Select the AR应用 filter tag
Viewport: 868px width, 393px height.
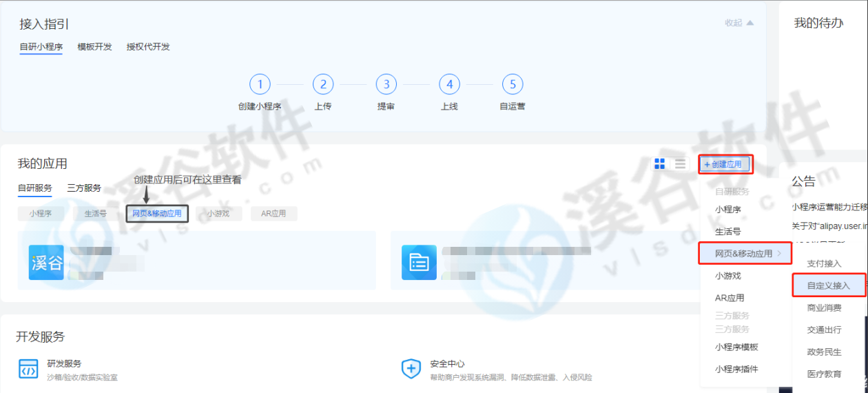273,214
